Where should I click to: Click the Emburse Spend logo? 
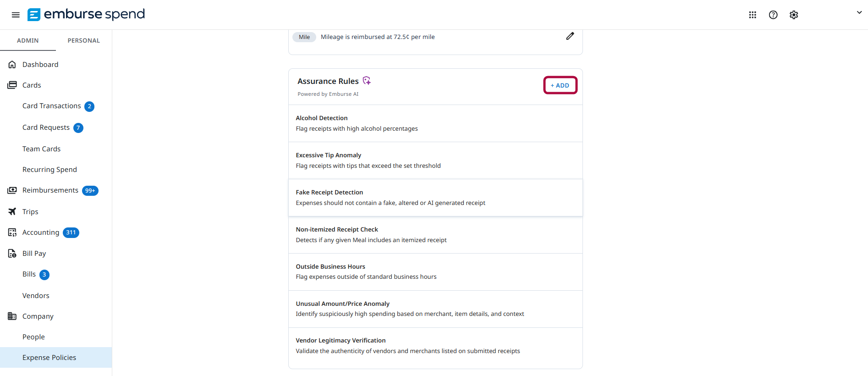point(86,14)
